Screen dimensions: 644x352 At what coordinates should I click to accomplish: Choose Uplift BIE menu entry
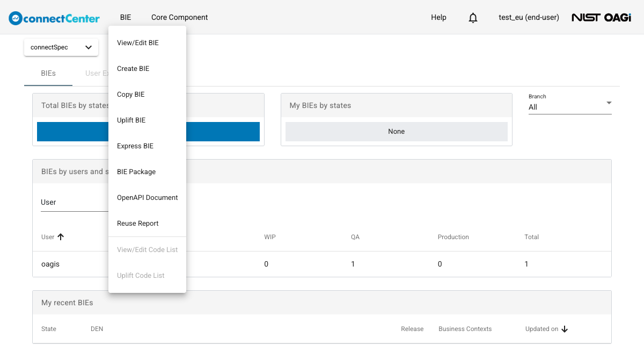pos(147,120)
